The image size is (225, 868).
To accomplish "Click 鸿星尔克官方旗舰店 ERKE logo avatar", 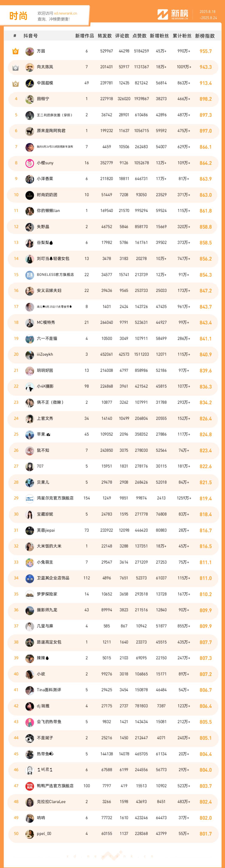I will (30, 498).
